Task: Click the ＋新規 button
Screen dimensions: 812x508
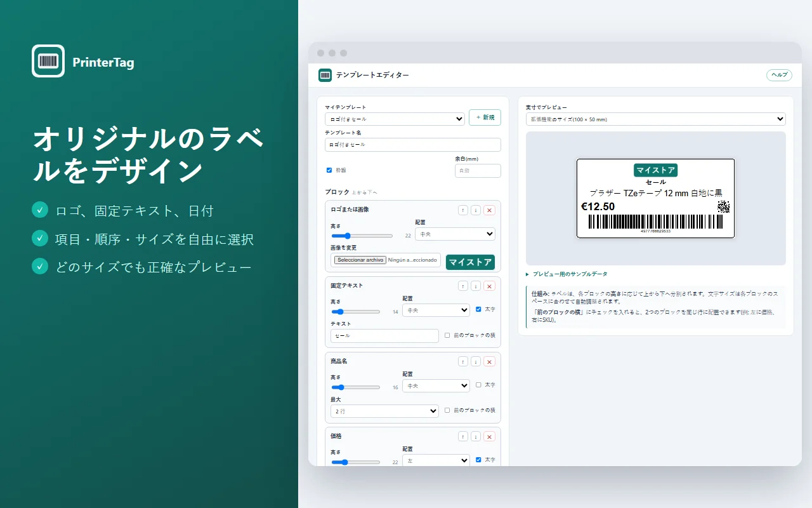Action: coord(485,117)
